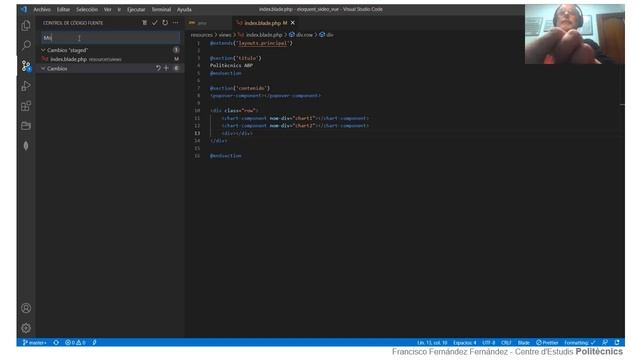Viewport: 640px width, 360px height.
Task: Open the Extensions view
Action: point(26,106)
